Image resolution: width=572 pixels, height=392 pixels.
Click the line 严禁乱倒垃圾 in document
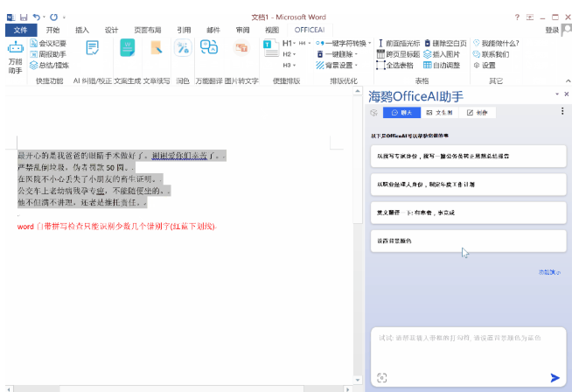coord(76,167)
